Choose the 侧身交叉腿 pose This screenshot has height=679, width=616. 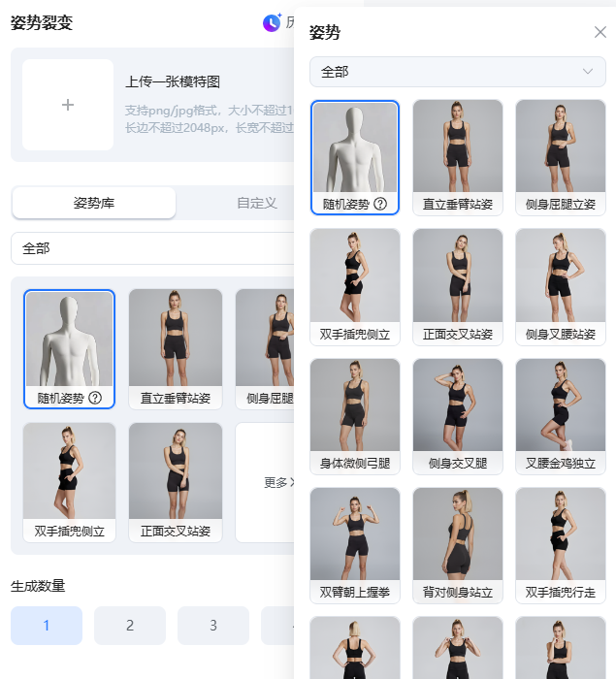tap(458, 416)
